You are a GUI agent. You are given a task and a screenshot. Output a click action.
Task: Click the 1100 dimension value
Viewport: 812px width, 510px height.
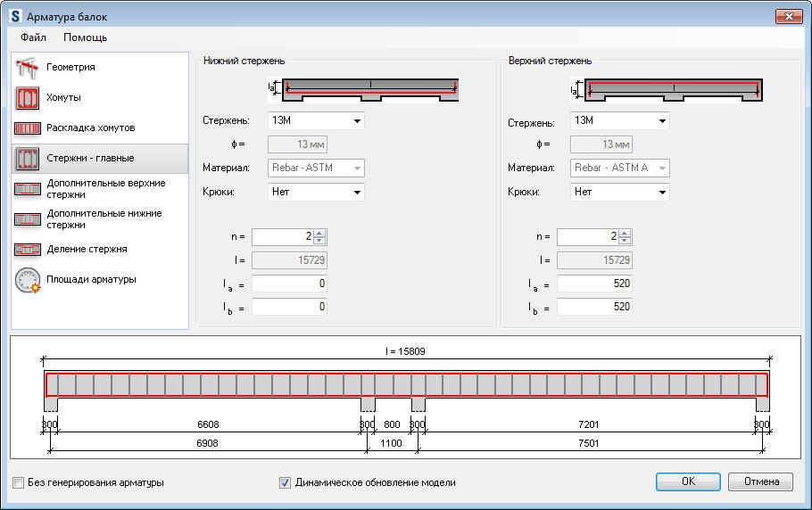pos(391,443)
